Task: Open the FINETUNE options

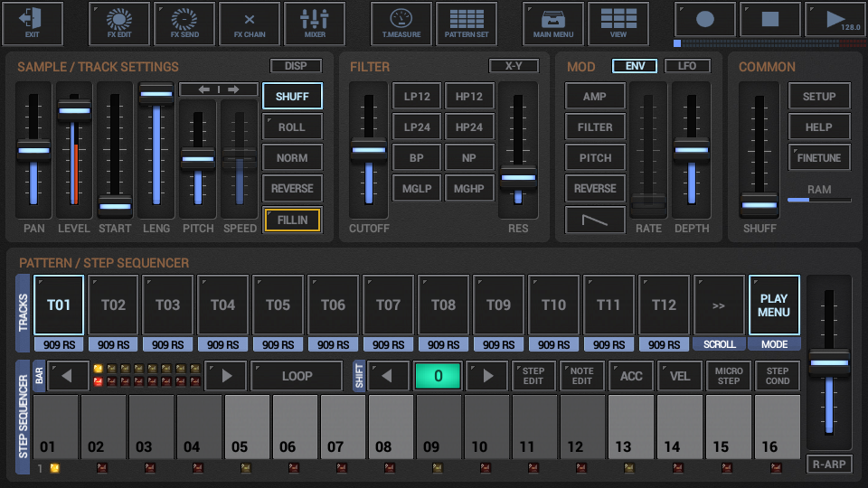Action: [x=819, y=158]
